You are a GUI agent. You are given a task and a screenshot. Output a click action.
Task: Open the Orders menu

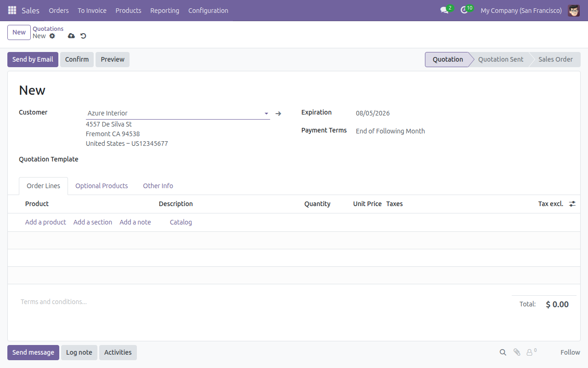[59, 10]
